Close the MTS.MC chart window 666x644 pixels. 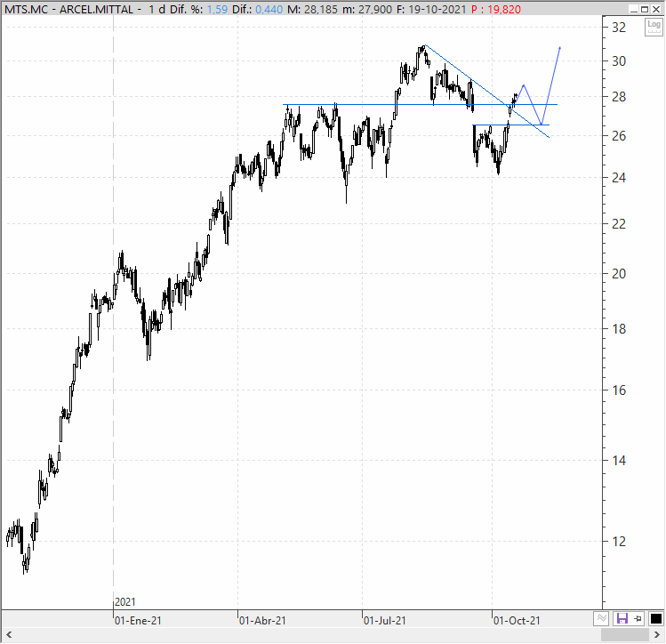(656, 10)
